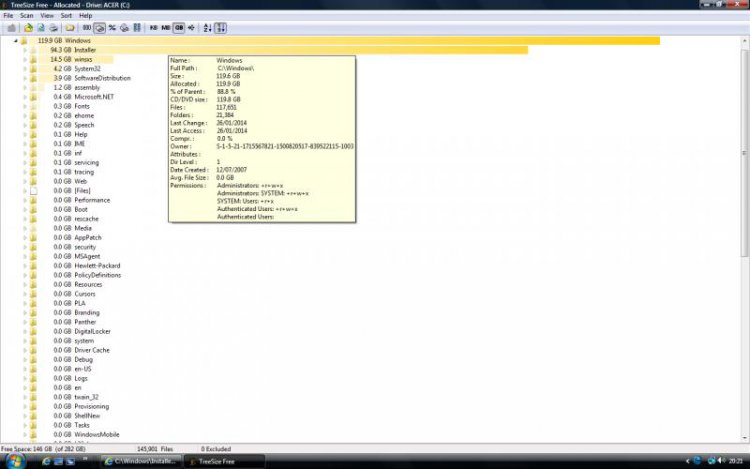Click the taskbar clock showing 20:21
Image resolution: width=750 pixels, height=469 pixels.
[x=735, y=461]
